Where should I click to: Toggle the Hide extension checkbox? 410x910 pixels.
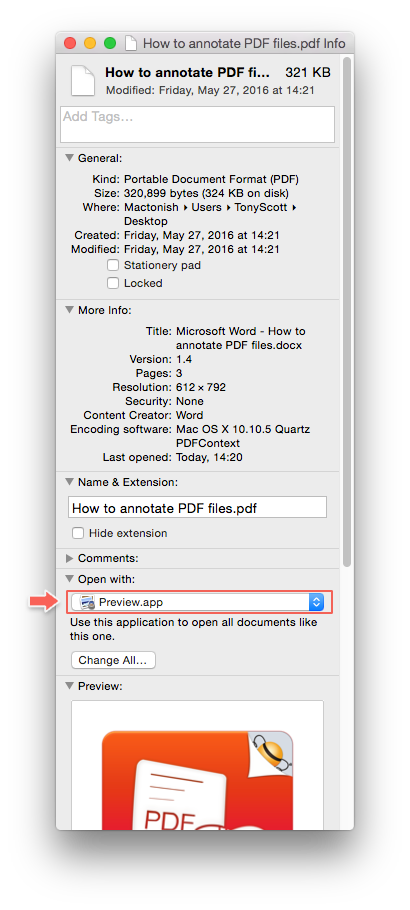pyautogui.click(x=77, y=533)
